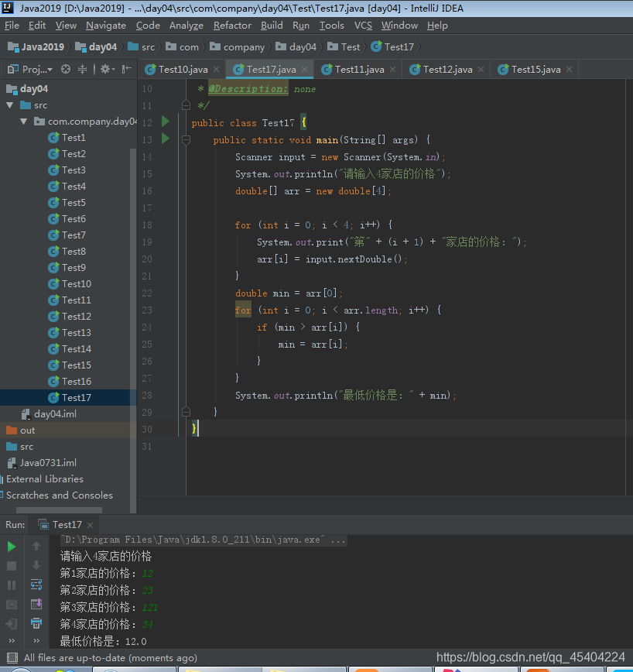This screenshot has height=672, width=633.
Task: Collapse the comment fold marker on line 11
Action: [186, 105]
